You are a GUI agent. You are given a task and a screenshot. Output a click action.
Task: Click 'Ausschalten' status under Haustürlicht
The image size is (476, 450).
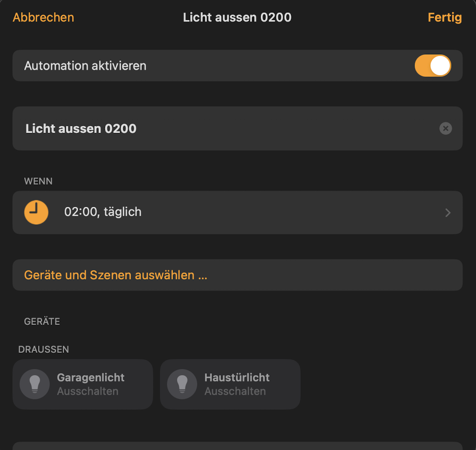click(x=235, y=391)
